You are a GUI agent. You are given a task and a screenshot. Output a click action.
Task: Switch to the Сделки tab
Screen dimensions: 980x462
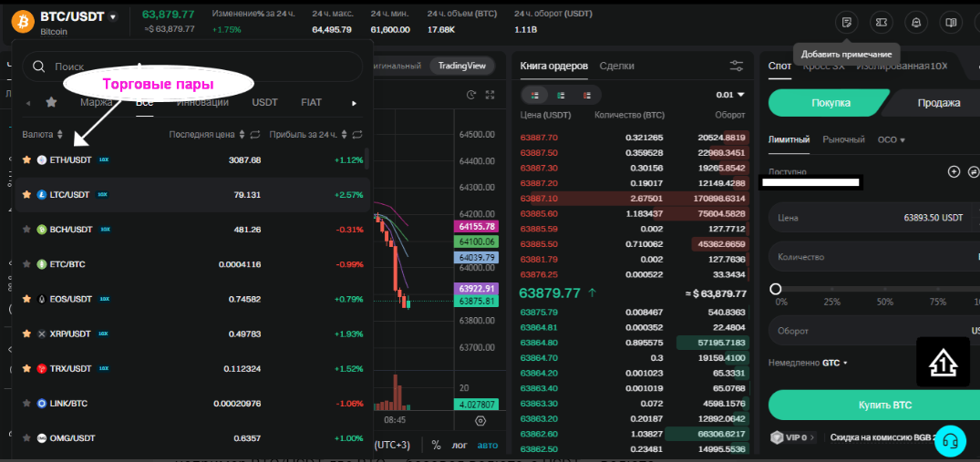pyautogui.click(x=617, y=66)
